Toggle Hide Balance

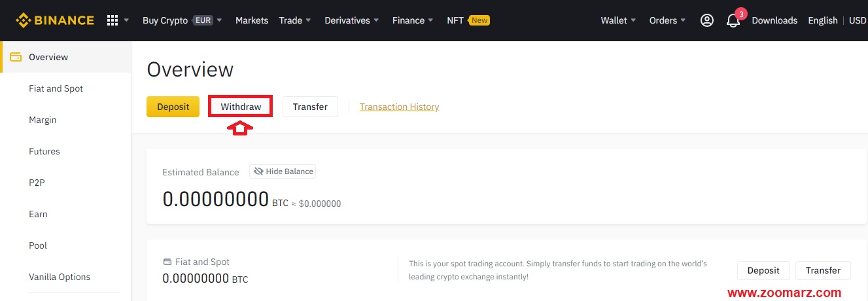(x=283, y=171)
